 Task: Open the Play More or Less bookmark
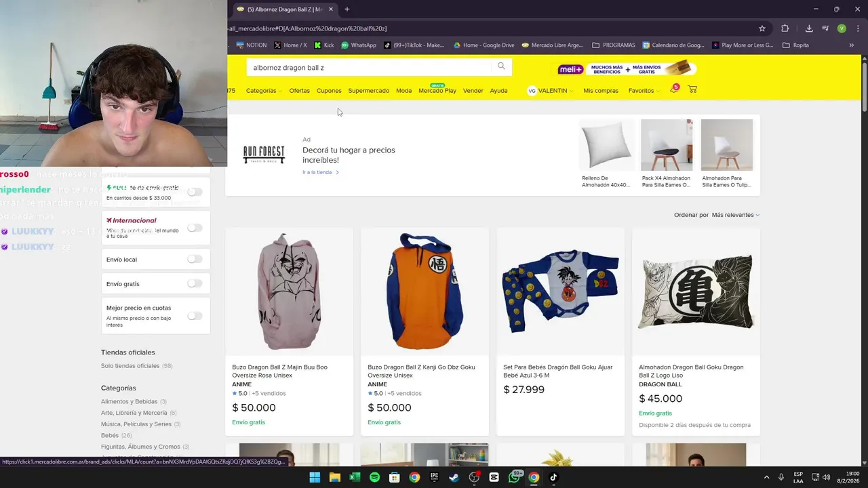point(743,45)
